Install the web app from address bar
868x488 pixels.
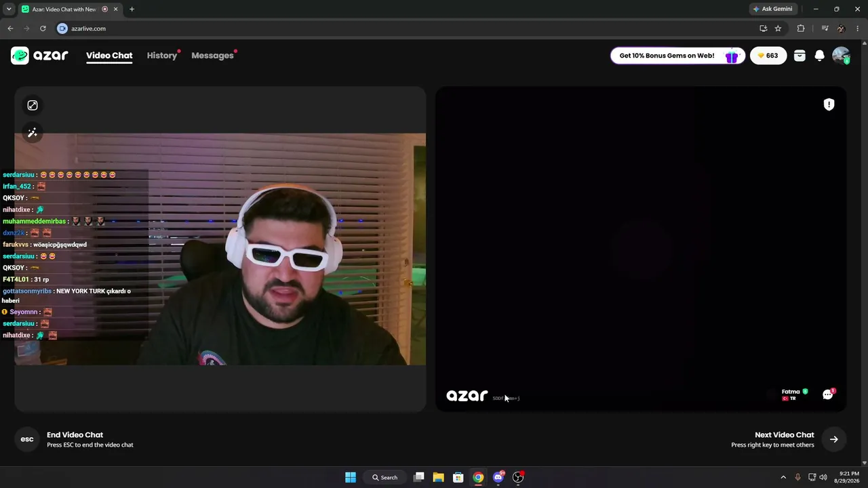click(x=764, y=28)
